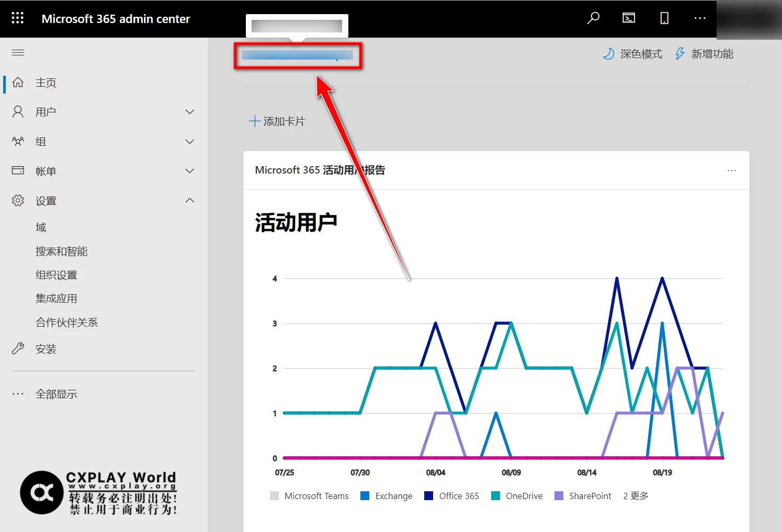Expand the 帐单 chevron
The height and width of the screenshot is (532, 782).
coord(190,171)
